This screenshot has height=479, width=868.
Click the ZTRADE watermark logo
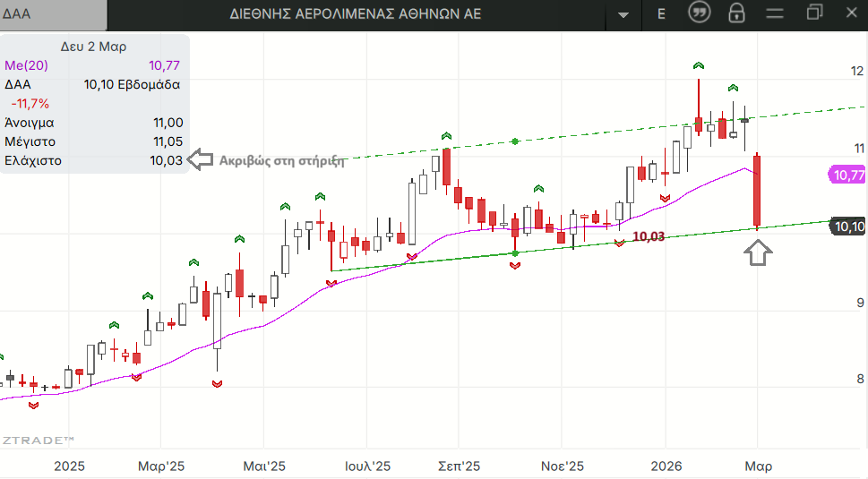point(38,440)
